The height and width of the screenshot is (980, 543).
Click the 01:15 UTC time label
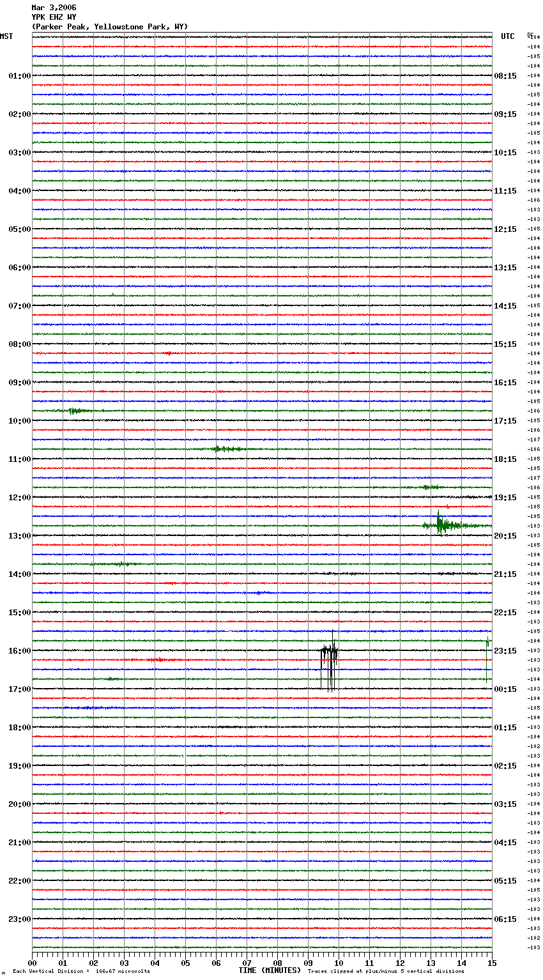(505, 728)
